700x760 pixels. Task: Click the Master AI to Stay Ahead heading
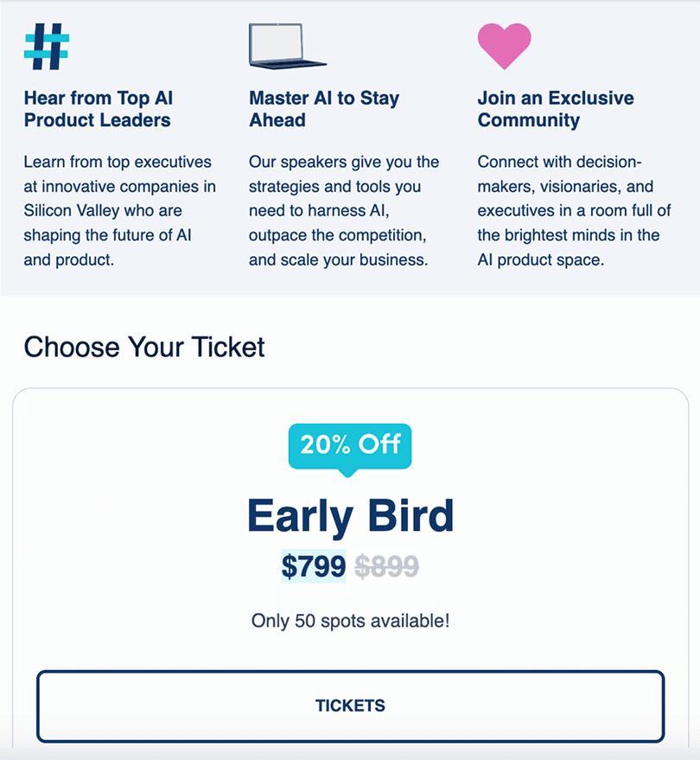click(324, 109)
